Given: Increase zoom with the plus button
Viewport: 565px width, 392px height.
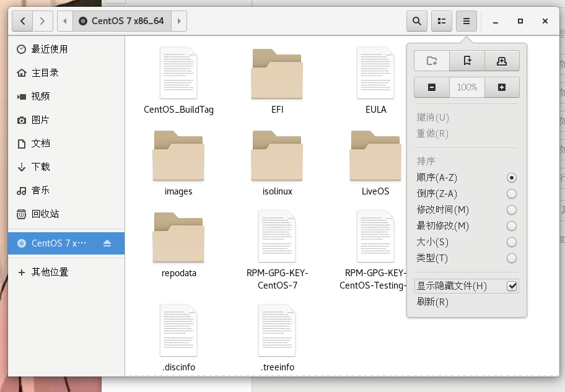Looking at the screenshot, I should (x=502, y=87).
